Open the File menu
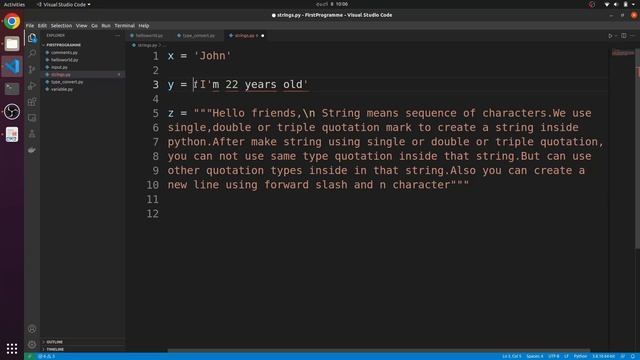Image resolution: width=640 pixels, height=360 pixels. (30, 26)
